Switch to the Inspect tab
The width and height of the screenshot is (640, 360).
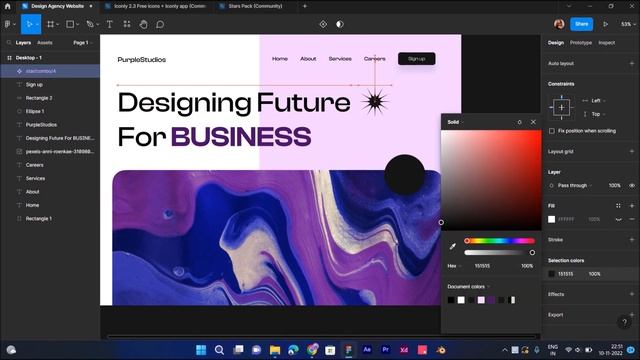coord(607,42)
